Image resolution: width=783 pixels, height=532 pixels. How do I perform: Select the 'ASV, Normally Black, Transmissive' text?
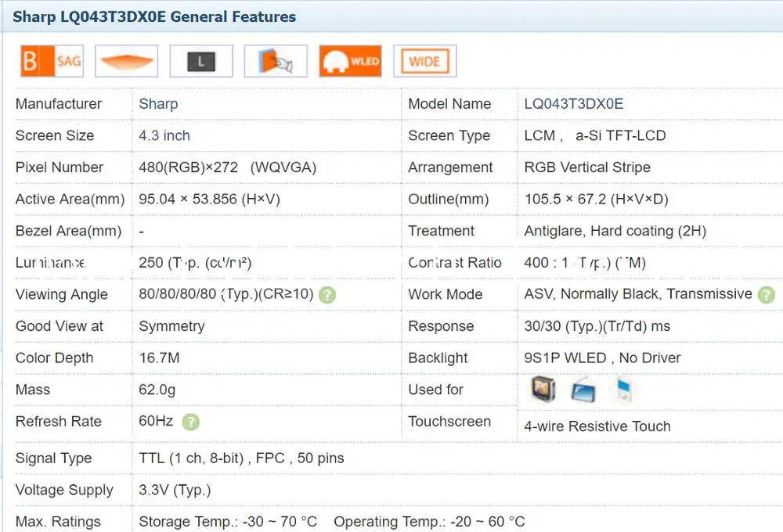(638, 294)
